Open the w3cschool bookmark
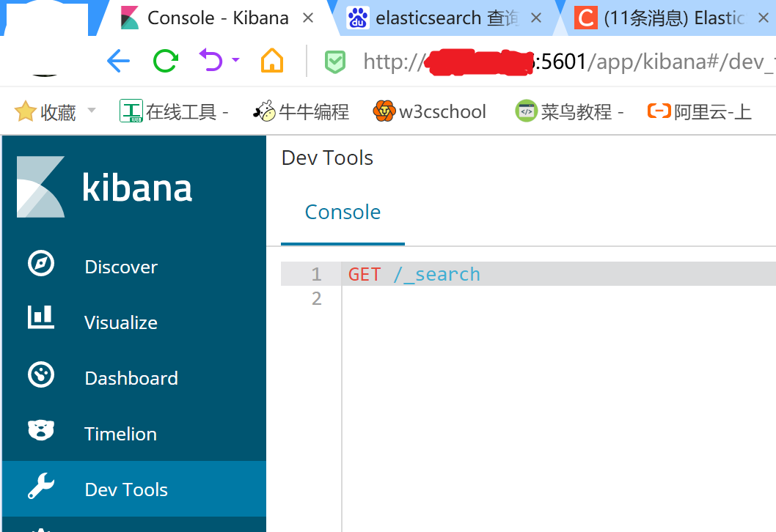This screenshot has width=776, height=532. click(430, 111)
